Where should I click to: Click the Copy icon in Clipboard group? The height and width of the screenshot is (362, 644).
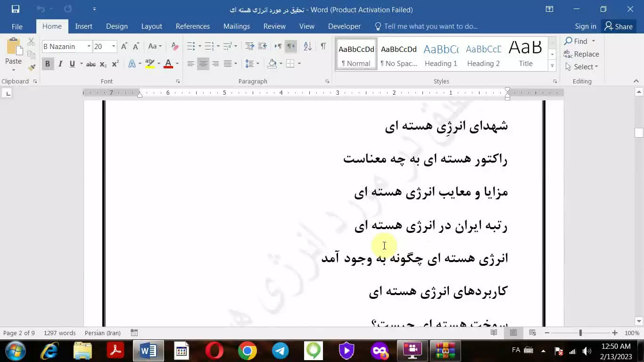(32, 55)
